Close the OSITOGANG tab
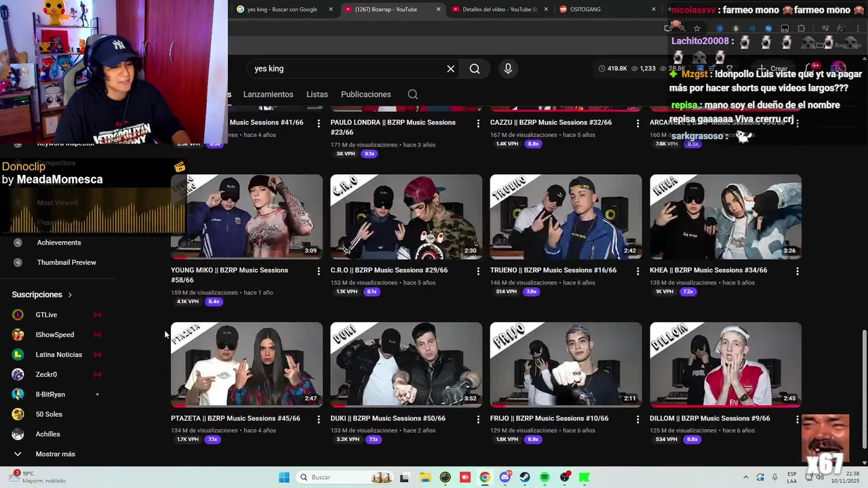The width and height of the screenshot is (868, 488). [654, 9]
